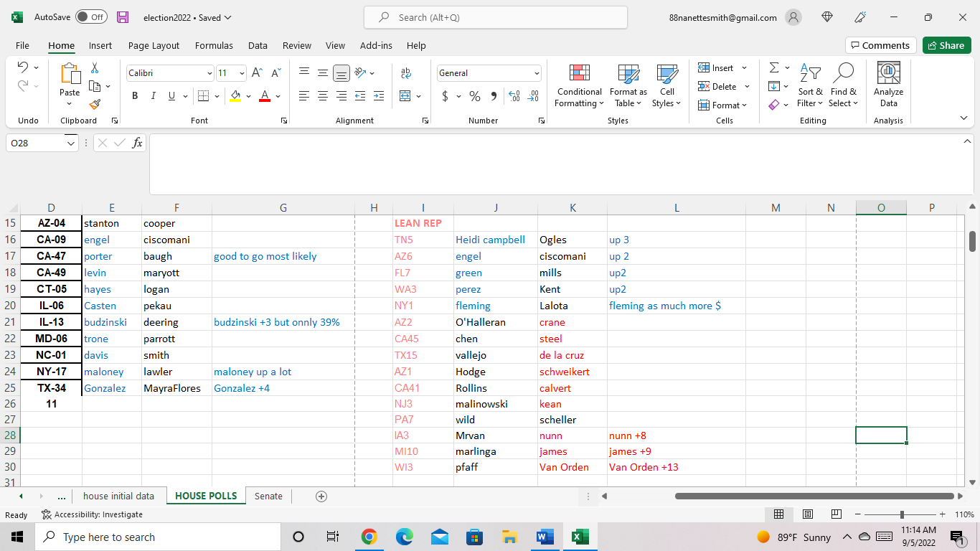The height and width of the screenshot is (551, 980).
Task: Click the Save disk icon
Action: pos(123,17)
